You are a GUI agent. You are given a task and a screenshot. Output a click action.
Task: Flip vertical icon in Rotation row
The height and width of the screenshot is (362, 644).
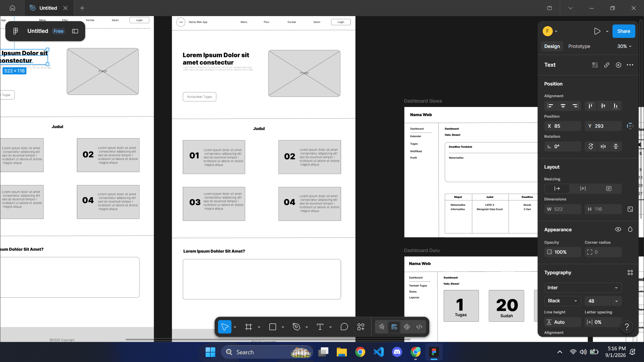(616, 146)
